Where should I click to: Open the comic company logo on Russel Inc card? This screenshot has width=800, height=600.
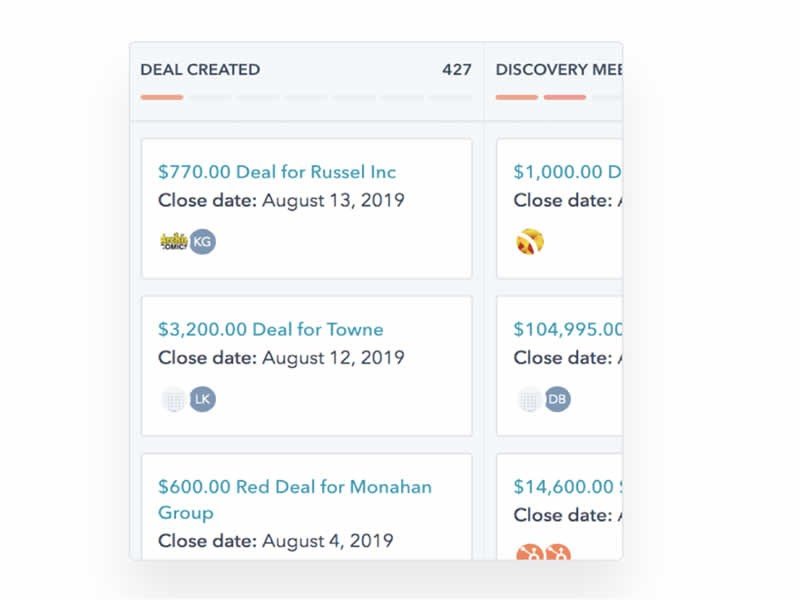pyautogui.click(x=172, y=240)
